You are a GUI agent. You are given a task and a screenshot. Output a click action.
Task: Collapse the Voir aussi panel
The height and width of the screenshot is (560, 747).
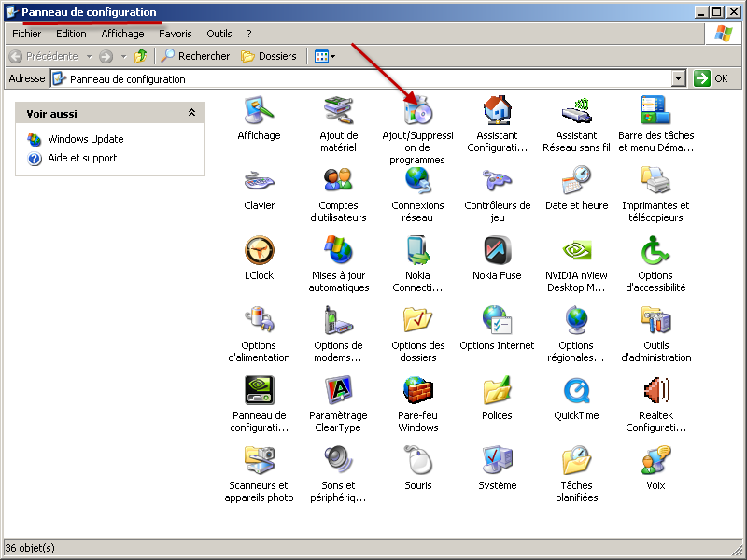pyautogui.click(x=191, y=113)
